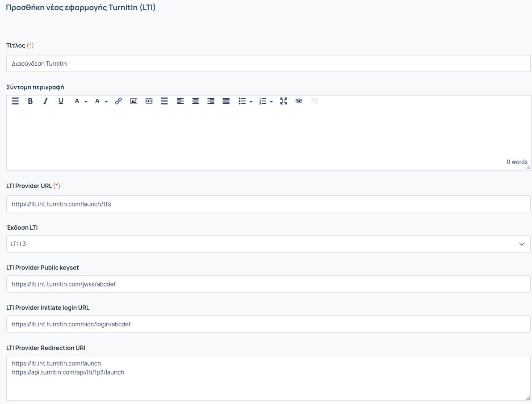Image resolution: width=532 pixels, height=404 pixels.
Task: Open the leftmost editor toolbar menu icon
Action: pos(15,101)
